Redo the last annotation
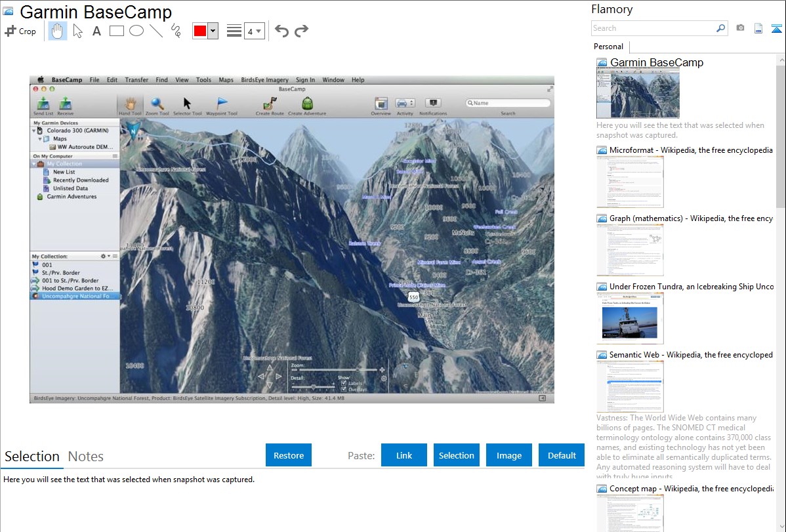This screenshot has height=532, width=786. click(301, 31)
